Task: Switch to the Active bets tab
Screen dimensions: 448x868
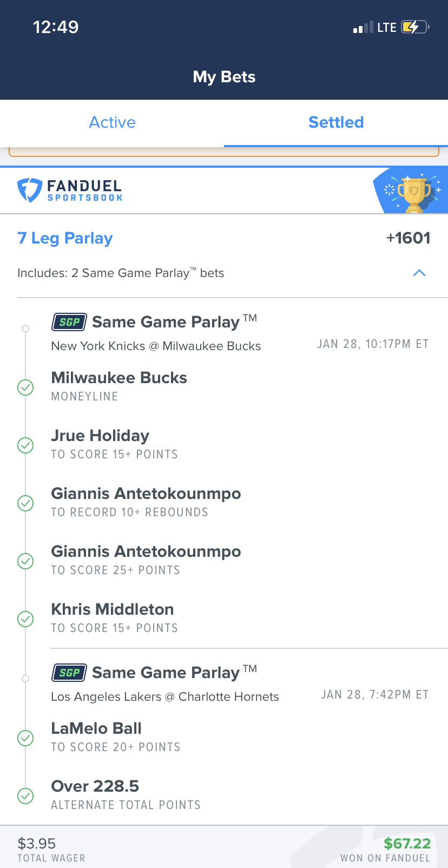Action: tap(112, 122)
